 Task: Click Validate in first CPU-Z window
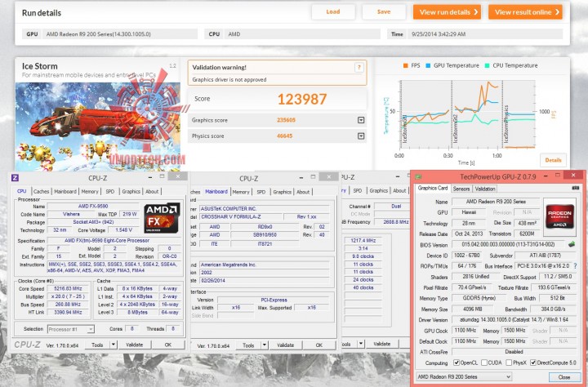point(135,345)
